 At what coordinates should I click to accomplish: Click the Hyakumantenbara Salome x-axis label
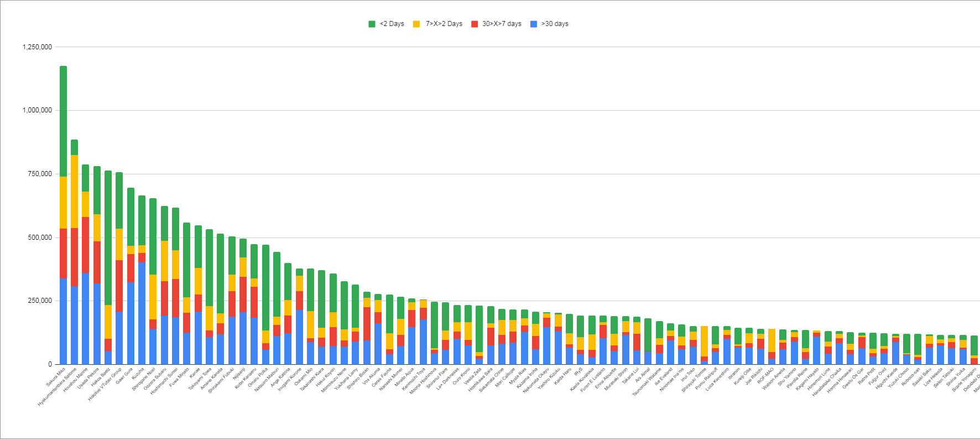point(58,386)
